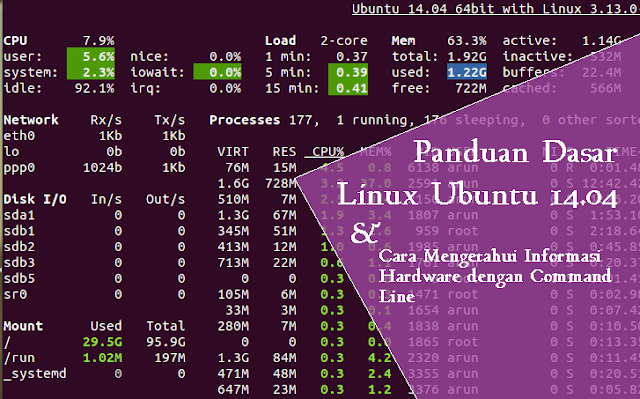Select the In/s column header
Image resolution: width=640 pixels, height=399 pixels.
[106, 199]
